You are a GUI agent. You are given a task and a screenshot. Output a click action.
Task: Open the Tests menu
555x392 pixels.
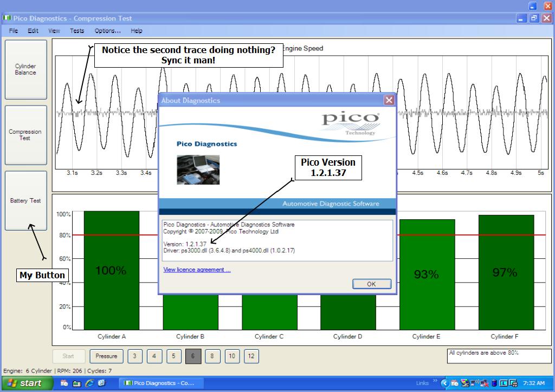pos(77,31)
